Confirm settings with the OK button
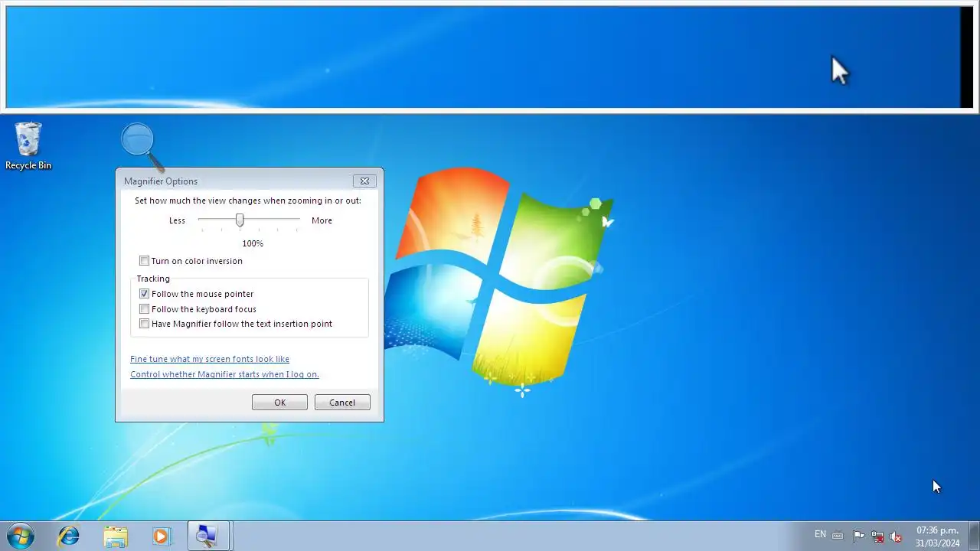The width and height of the screenshot is (980, 551). [279, 403]
